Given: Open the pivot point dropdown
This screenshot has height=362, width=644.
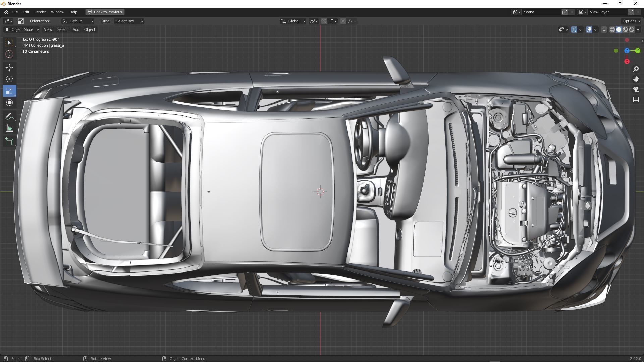Looking at the screenshot, I should tap(314, 21).
